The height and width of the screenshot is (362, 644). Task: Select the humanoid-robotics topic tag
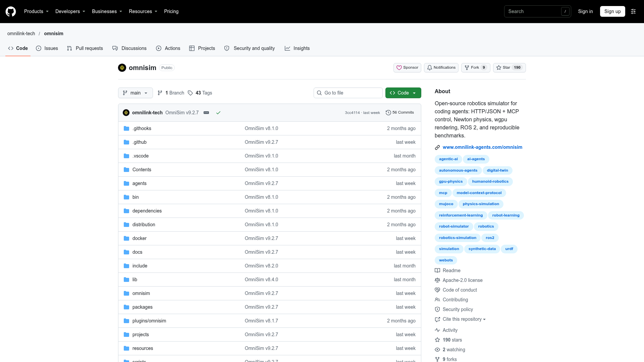pyautogui.click(x=490, y=182)
